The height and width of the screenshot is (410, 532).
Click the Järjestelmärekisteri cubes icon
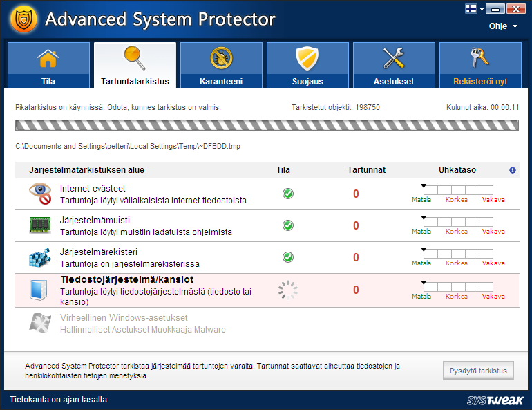tap(40, 257)
